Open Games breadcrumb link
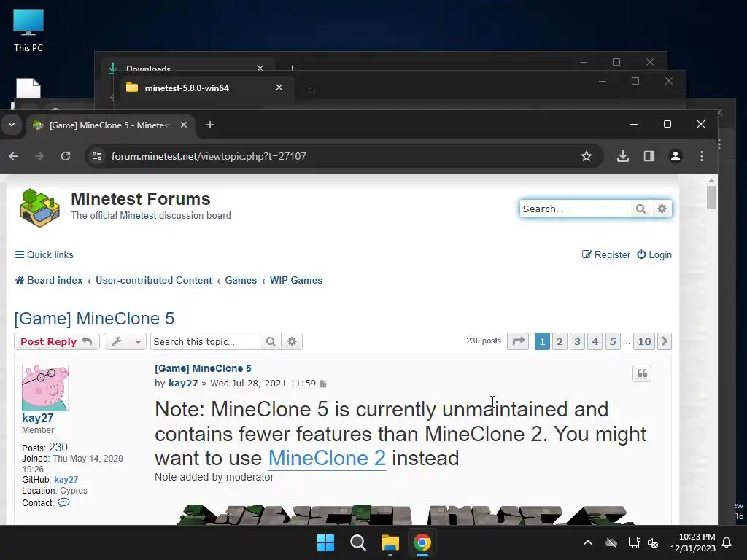Screen dimensions: 747x560 pos(241,281)
